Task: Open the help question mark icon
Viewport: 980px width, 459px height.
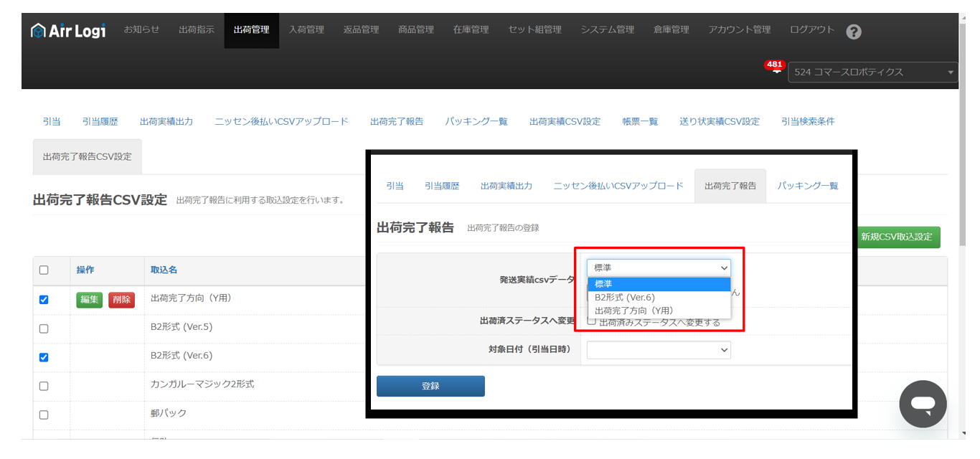Action: [853, 32]
